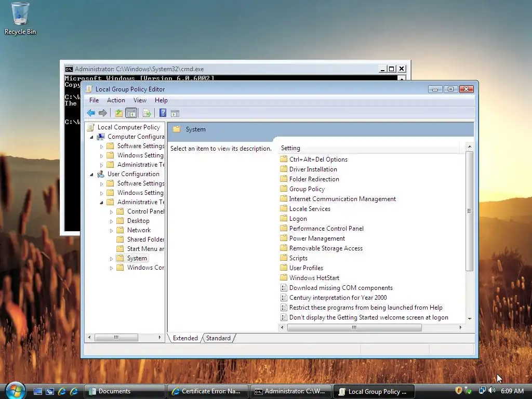Collapse the User Configuration node
532x399 pixels.
pos(91,175)
